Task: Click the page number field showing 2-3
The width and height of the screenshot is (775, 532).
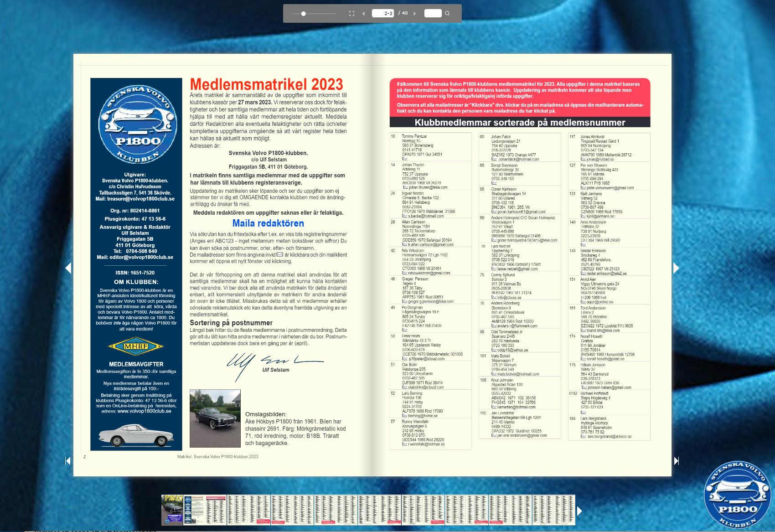Action: (383, 13)
